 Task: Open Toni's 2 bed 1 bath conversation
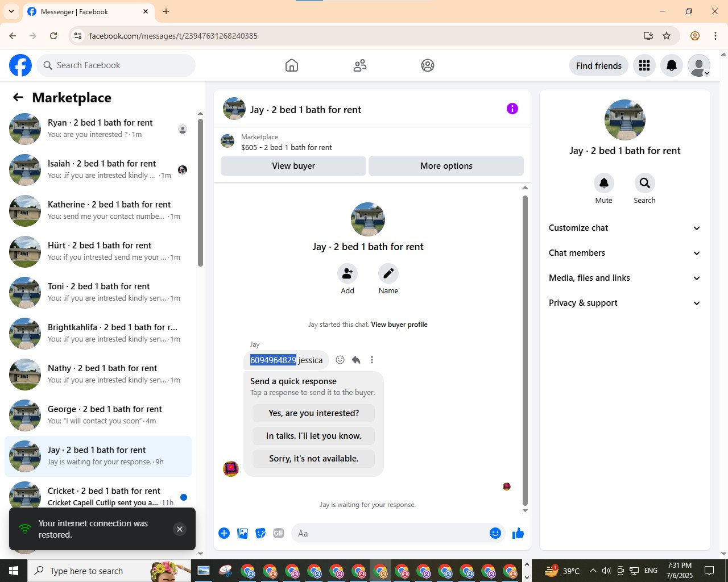pyautogui.click(x=98, y=293)
